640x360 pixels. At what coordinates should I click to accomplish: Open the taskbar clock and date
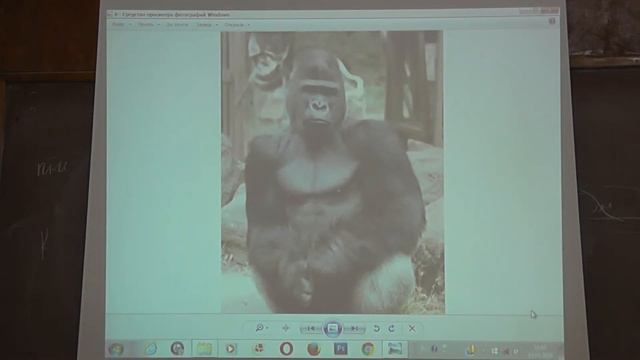(540, 351)
